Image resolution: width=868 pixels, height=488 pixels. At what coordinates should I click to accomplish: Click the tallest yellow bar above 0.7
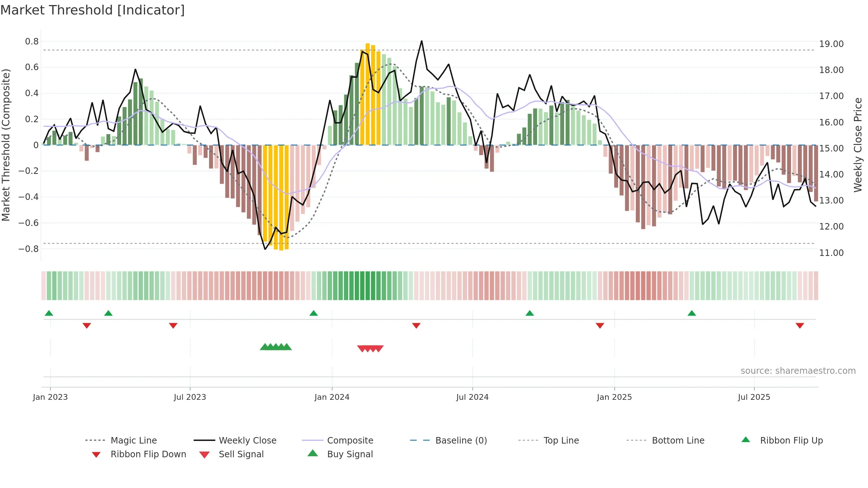367,94
